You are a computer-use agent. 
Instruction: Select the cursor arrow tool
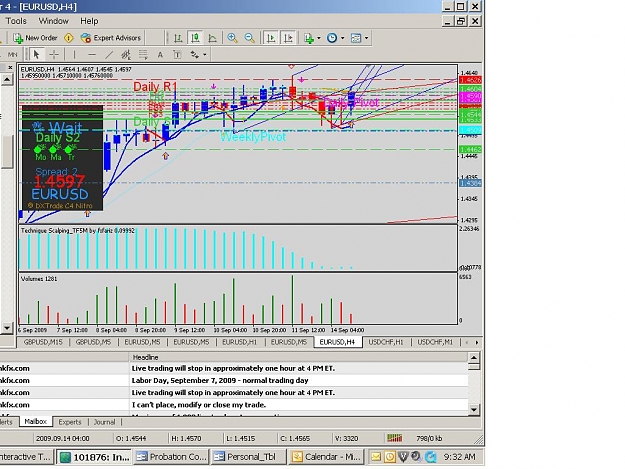pos(36,55)
